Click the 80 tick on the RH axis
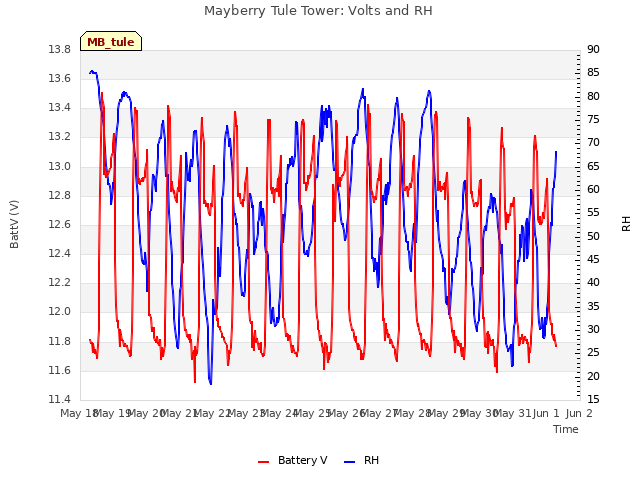The image size is (640, 480). tap(593, 96)
